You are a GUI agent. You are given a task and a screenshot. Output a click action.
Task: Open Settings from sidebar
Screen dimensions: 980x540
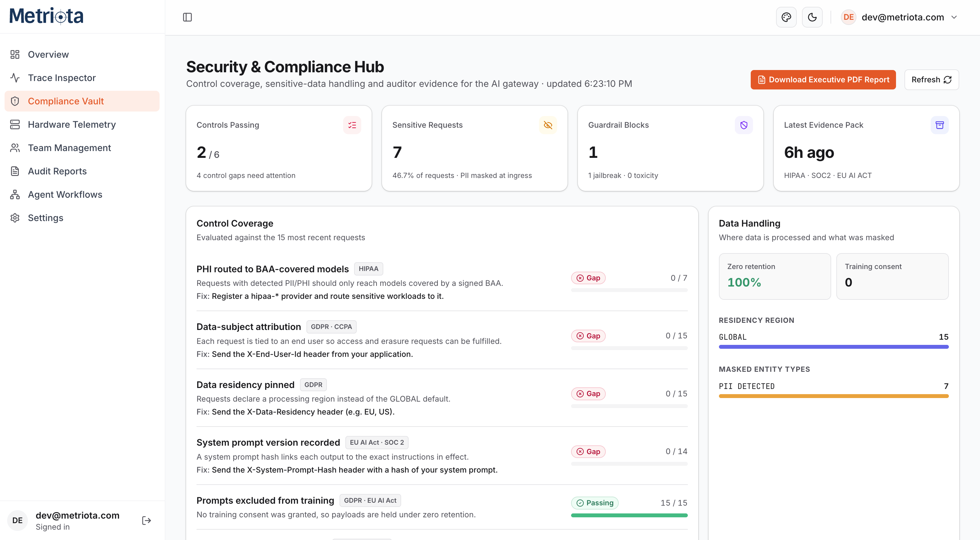click(82, 218)
